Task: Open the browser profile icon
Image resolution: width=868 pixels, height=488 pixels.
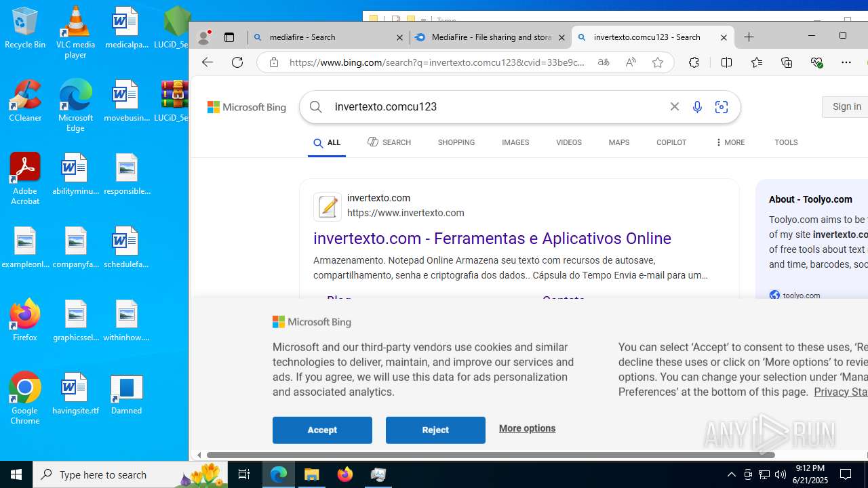Action: click(x=203, y=37)
